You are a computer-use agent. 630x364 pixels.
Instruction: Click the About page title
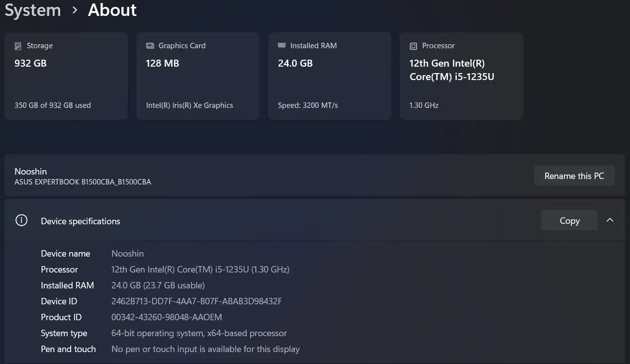[112, 10]
